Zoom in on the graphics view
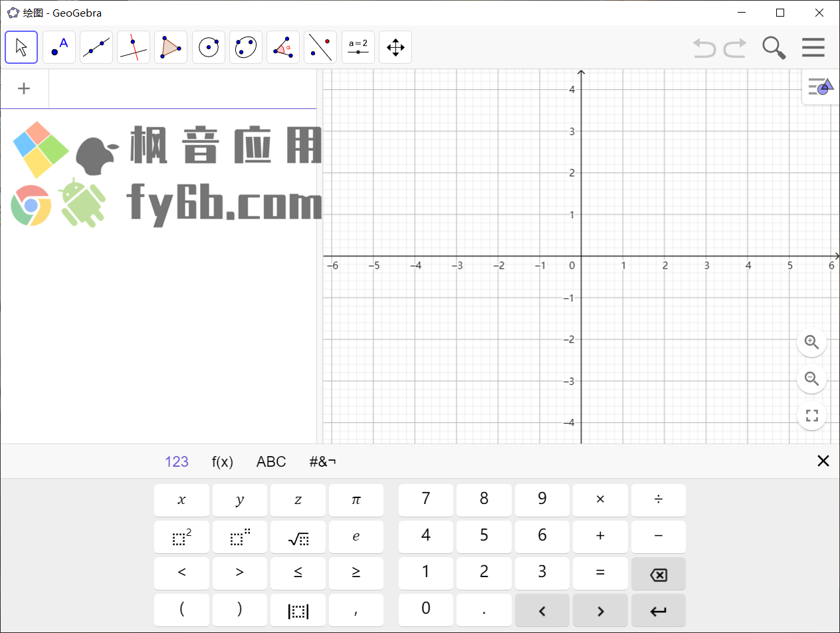 tap(811, 342)
